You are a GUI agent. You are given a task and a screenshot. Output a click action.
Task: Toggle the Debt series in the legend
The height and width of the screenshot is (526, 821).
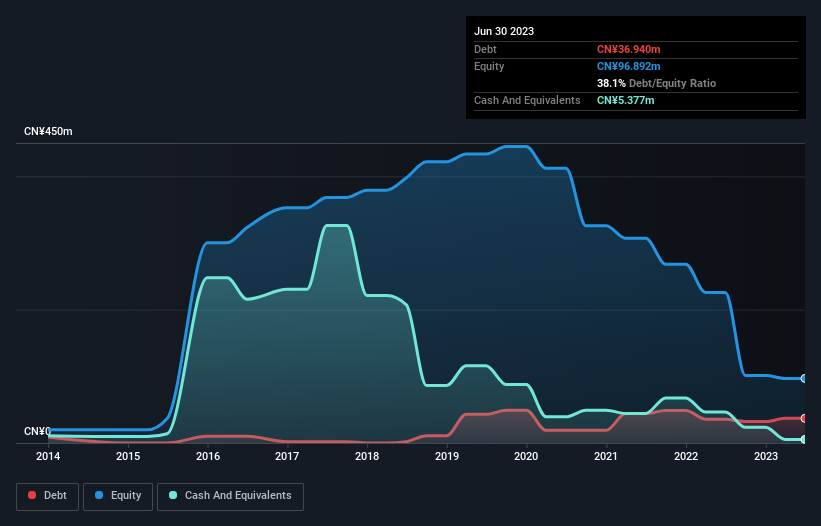click(47, 496)
